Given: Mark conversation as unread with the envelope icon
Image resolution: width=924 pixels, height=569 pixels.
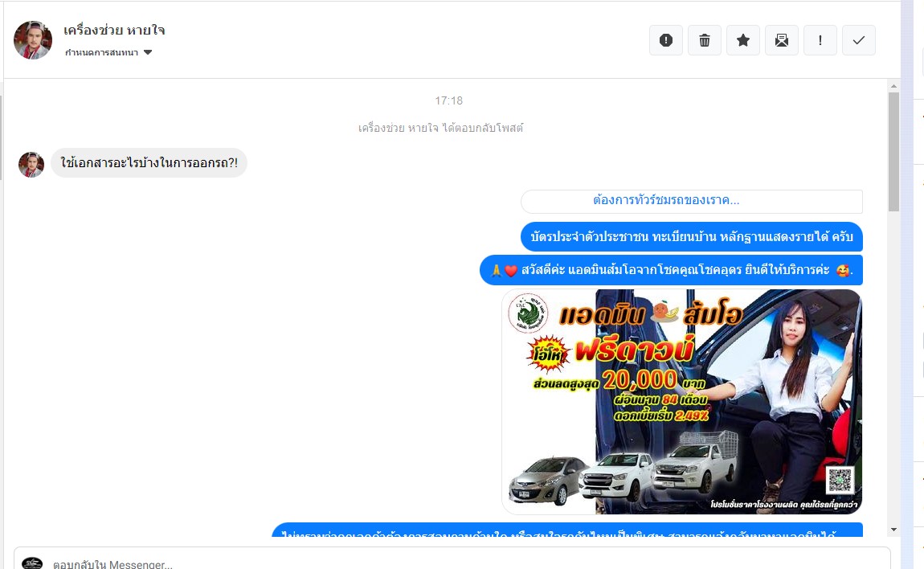Looking at the screenshot, I should point(782,40).
